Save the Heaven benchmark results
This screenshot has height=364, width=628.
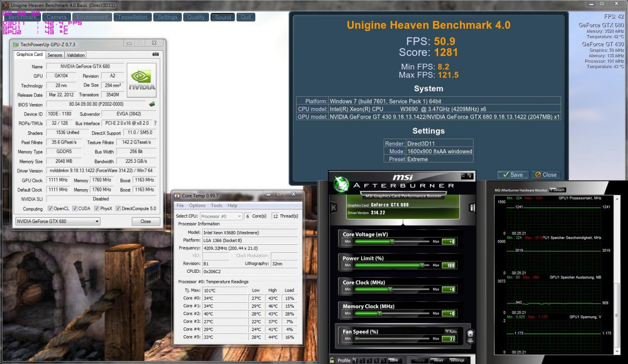coord(513,175)
